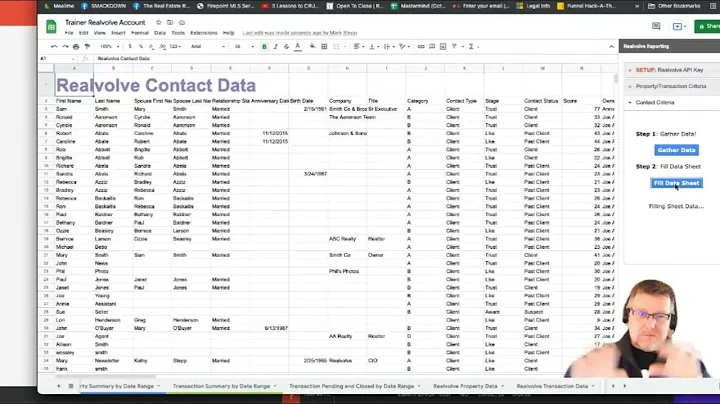Viewport: 720px width, 404px height.
Task: Print the spreadsheet using printer icon
Action: coord(76,46)
